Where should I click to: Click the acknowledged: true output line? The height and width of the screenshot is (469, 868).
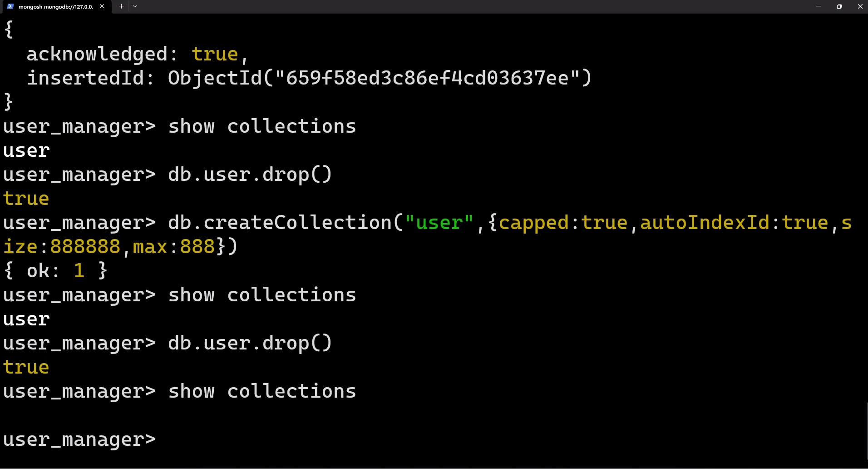pos(136,54)
